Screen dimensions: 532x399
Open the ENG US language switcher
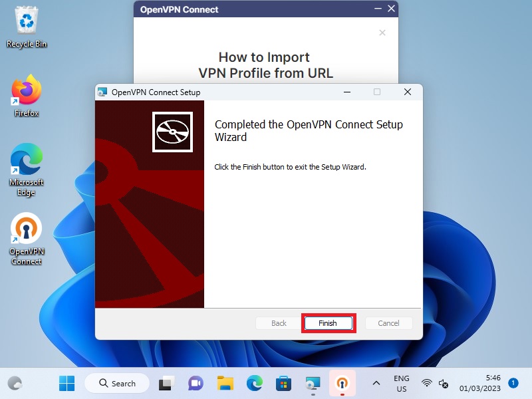click(402, 384)
